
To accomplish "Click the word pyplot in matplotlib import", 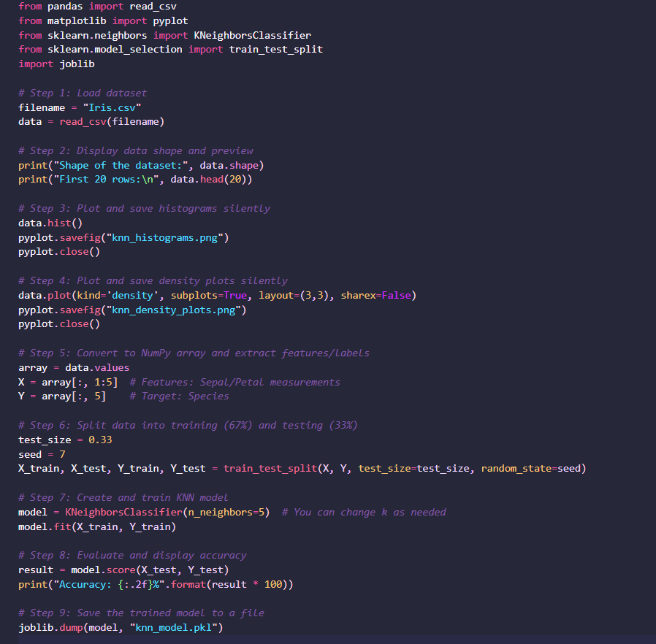I will pyautogui.click(x=170, y=21).
